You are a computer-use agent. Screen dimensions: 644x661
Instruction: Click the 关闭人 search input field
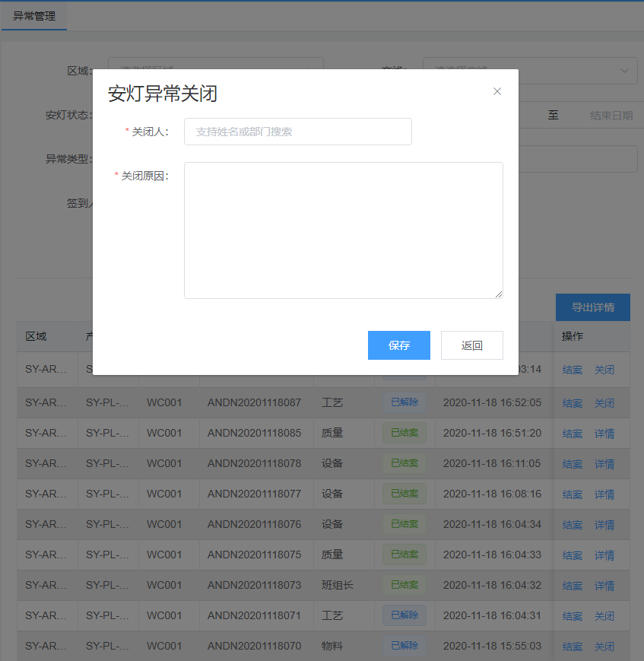(297, 132)
